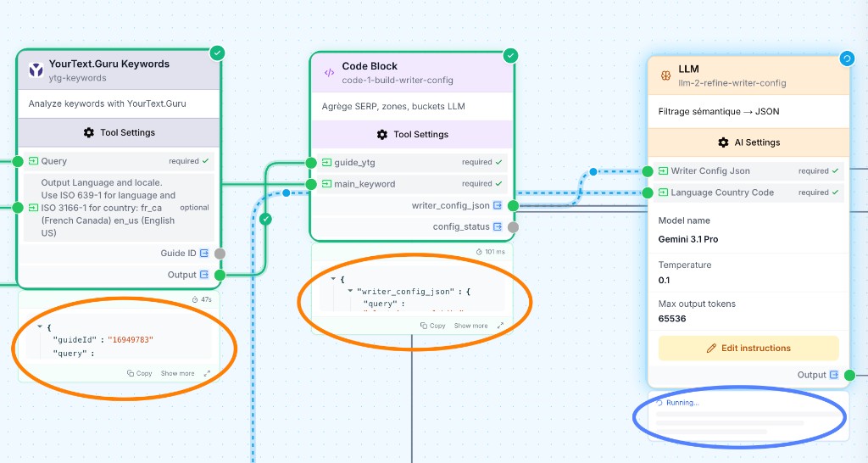The image size is (868, 463).
Task: Click Edit instructions button
Action: click(748, 349)
